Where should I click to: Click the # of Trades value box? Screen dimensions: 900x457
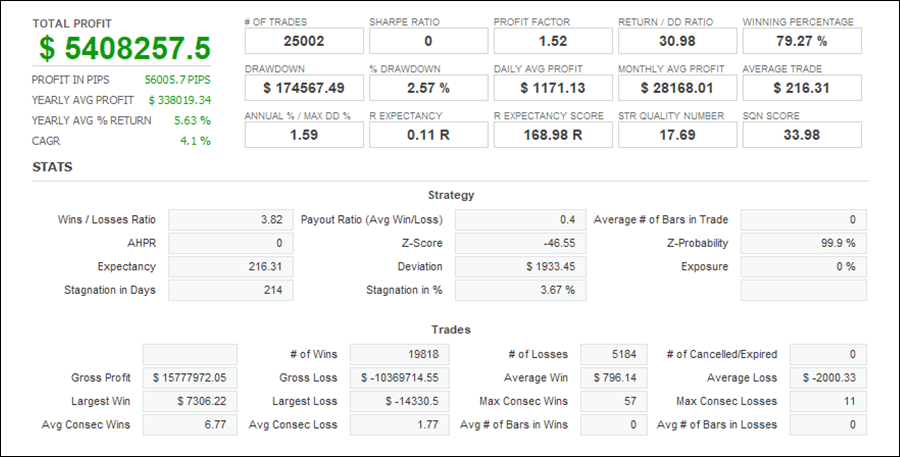304,41
